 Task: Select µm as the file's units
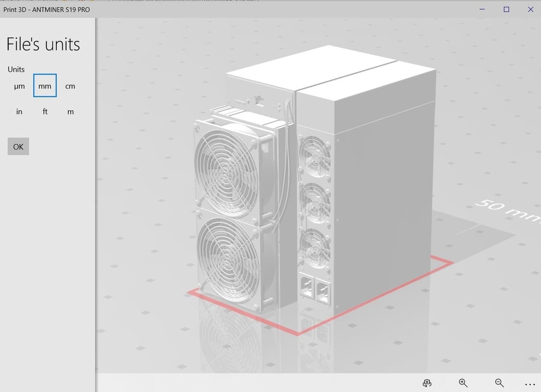point(19,86)
